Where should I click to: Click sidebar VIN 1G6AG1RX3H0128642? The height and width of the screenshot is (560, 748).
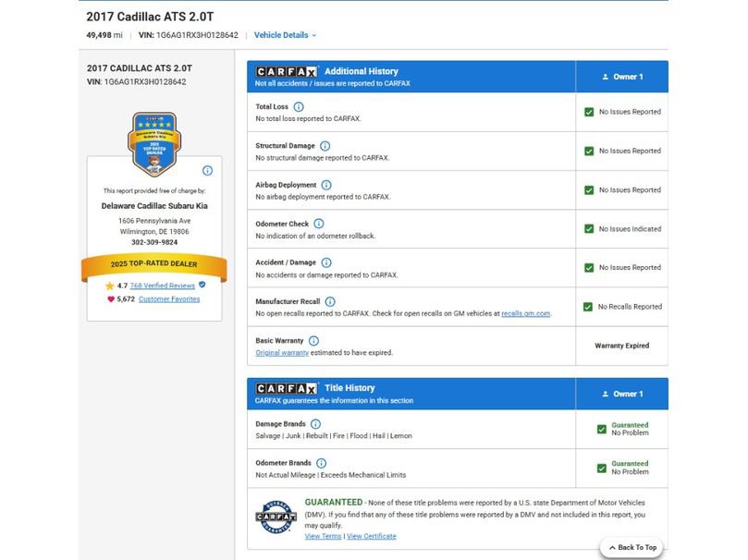137,82
